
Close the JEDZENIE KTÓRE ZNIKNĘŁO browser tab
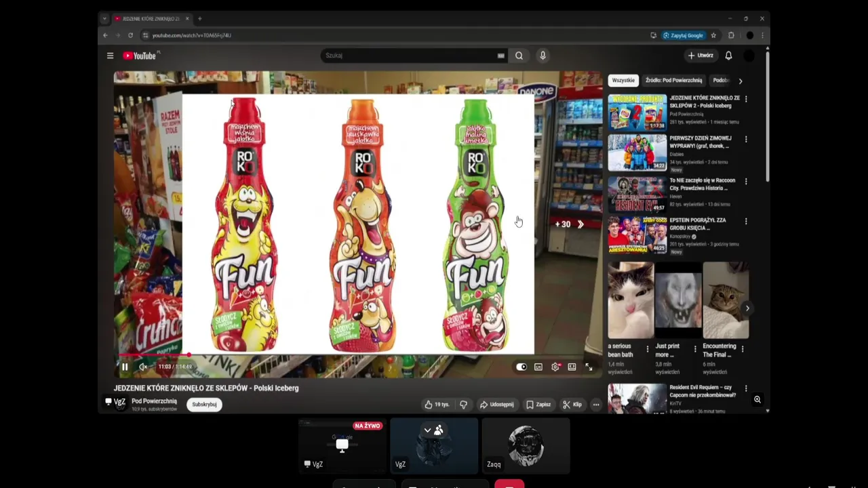[187, 18]
